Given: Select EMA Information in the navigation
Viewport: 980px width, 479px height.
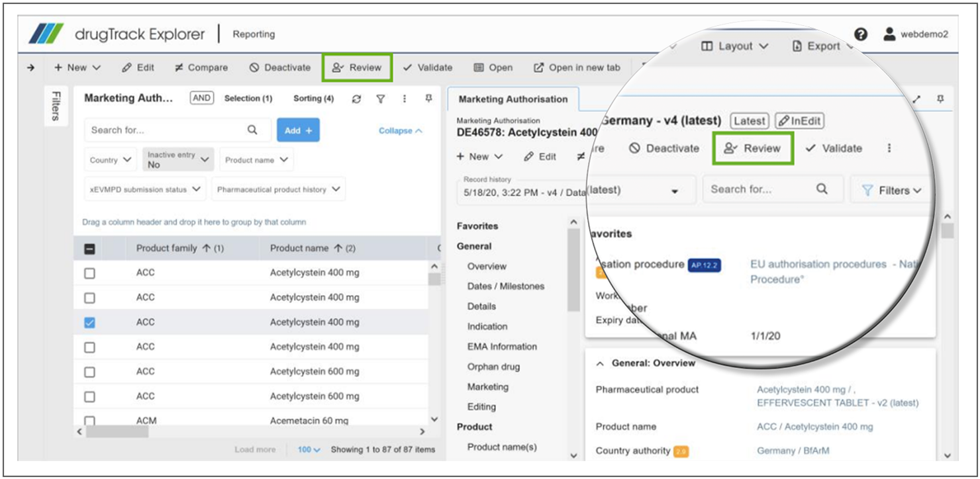Looking at the screenshot, I should pyautogui.click(x=502, y=347).
